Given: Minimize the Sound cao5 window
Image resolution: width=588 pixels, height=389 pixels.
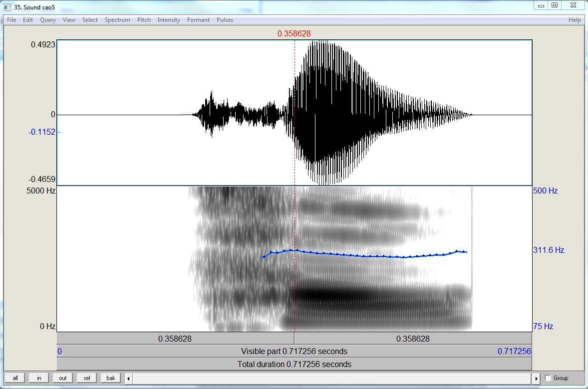Looking at the screenshot, I should [541, 5].
